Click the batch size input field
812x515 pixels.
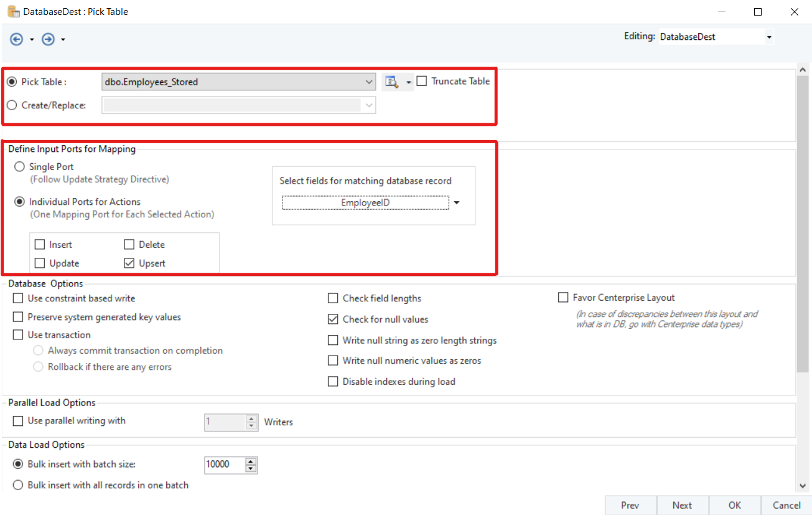pos(224,465)
